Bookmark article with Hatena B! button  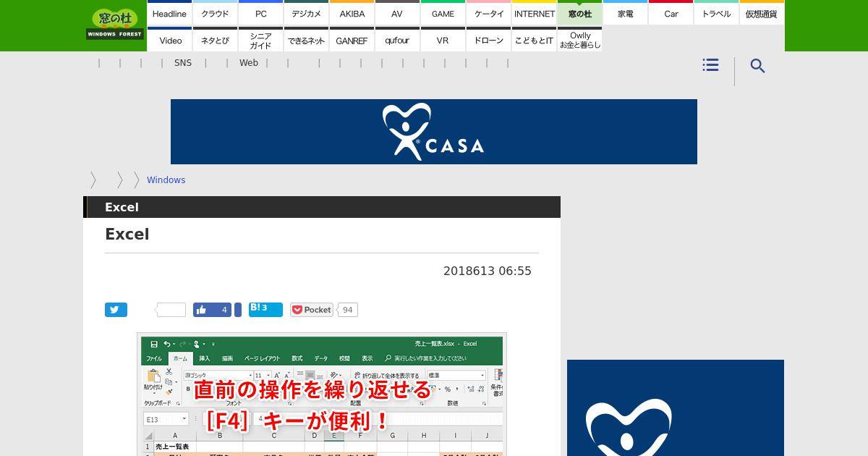[265, 309]
